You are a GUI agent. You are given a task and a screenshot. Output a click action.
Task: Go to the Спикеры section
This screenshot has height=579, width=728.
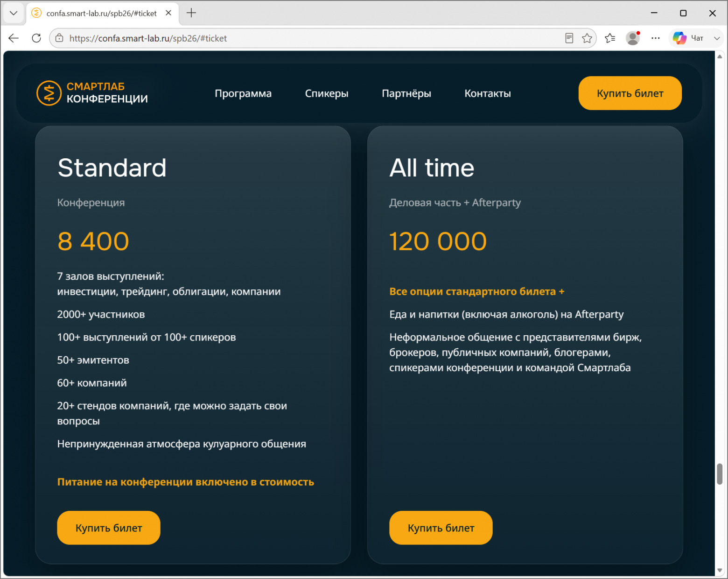click(327, 93)
